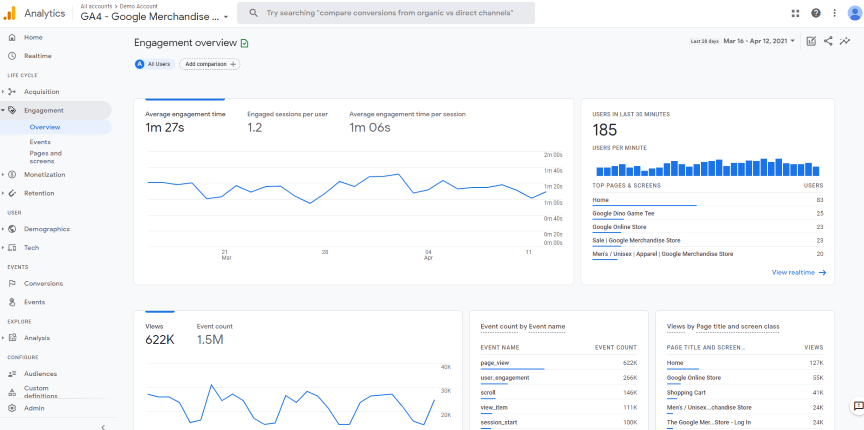Open the help question mark icon
Screen dimensions: 864x430
(x=816, y=13)
